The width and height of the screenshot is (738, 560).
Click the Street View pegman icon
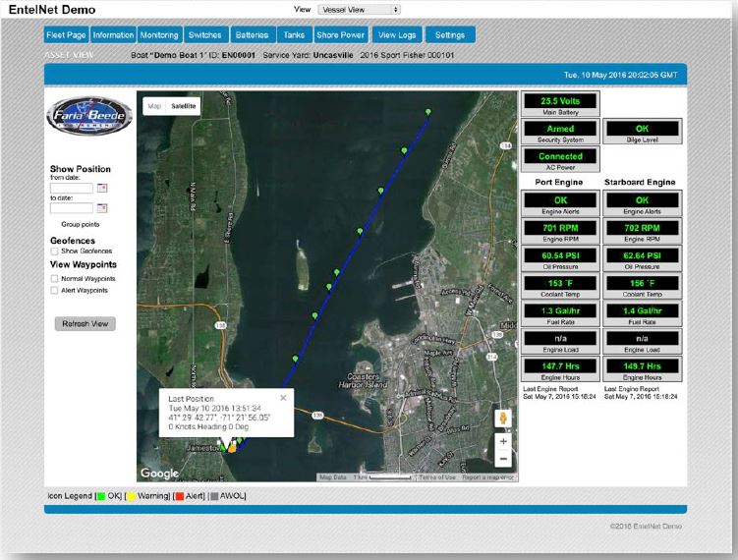503,419
